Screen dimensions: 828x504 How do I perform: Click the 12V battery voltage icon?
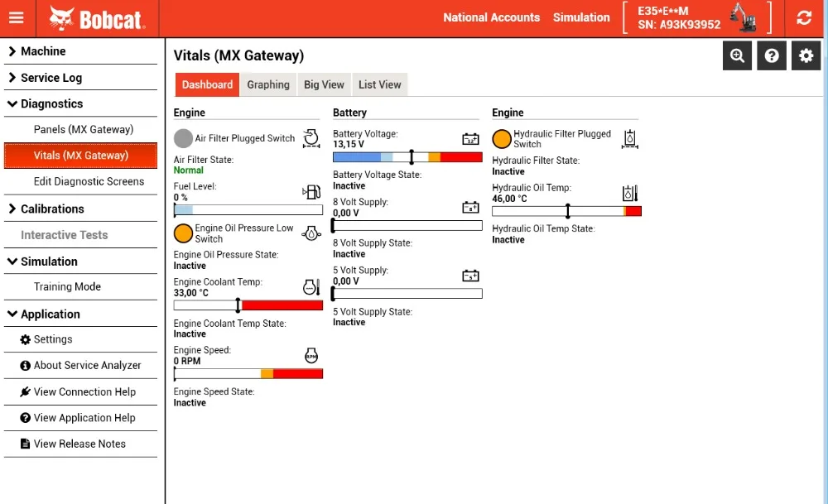(x=470, y=139)
